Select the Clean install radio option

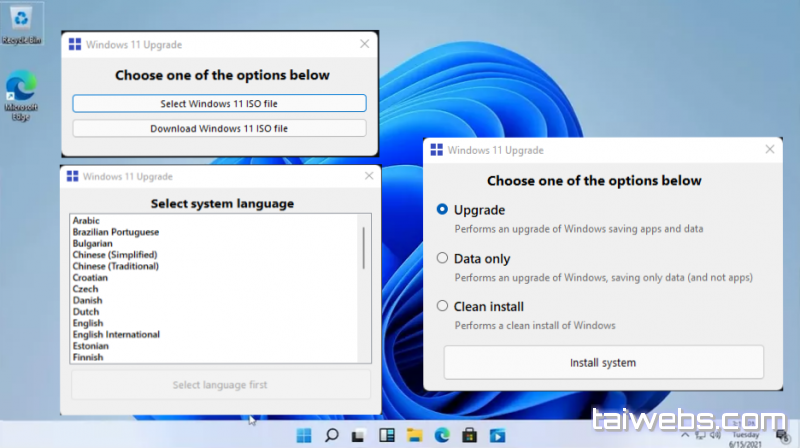click(x=443, y=306)
